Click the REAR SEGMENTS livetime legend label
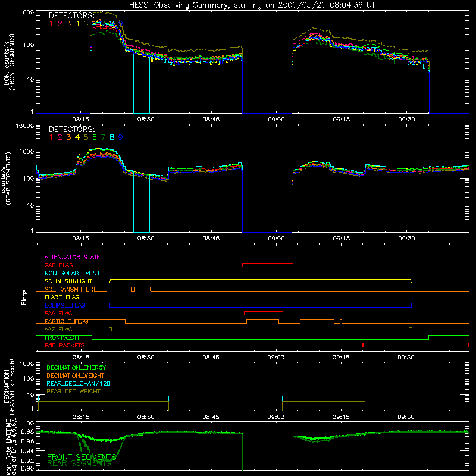Screen dimensions: 476x476 (79, 463)
